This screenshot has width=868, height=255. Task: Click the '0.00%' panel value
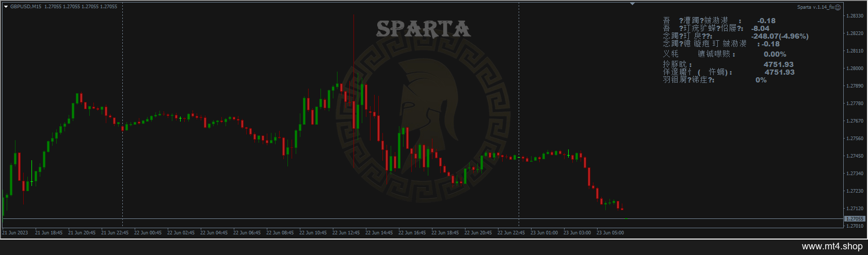(775, 54)
